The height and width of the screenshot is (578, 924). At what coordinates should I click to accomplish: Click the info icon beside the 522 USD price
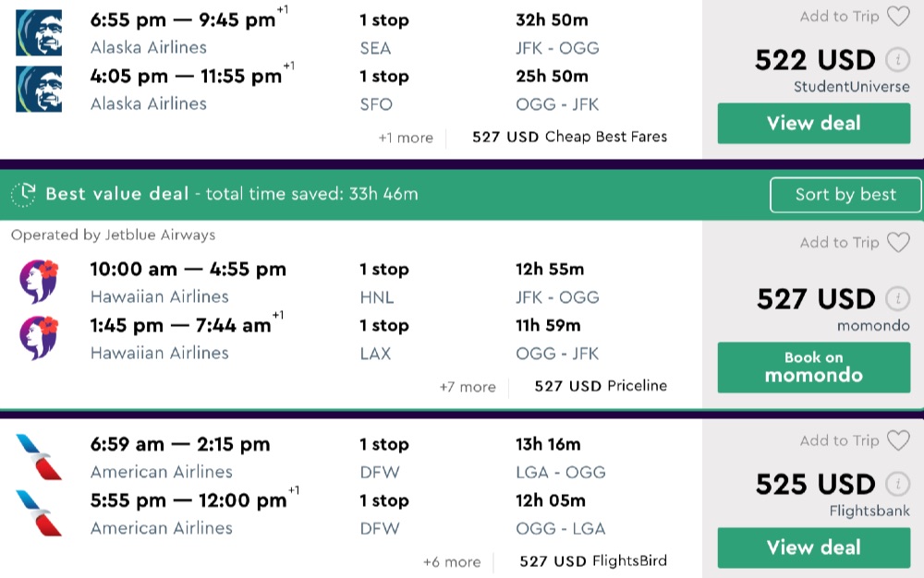coord(896,60)
